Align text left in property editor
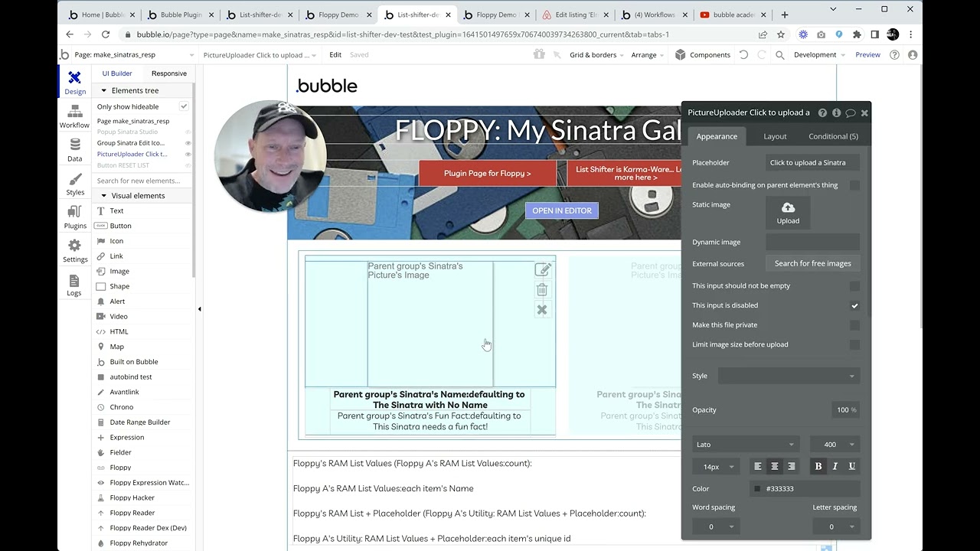Screen dimensions: 980x551 coord(758,466)
